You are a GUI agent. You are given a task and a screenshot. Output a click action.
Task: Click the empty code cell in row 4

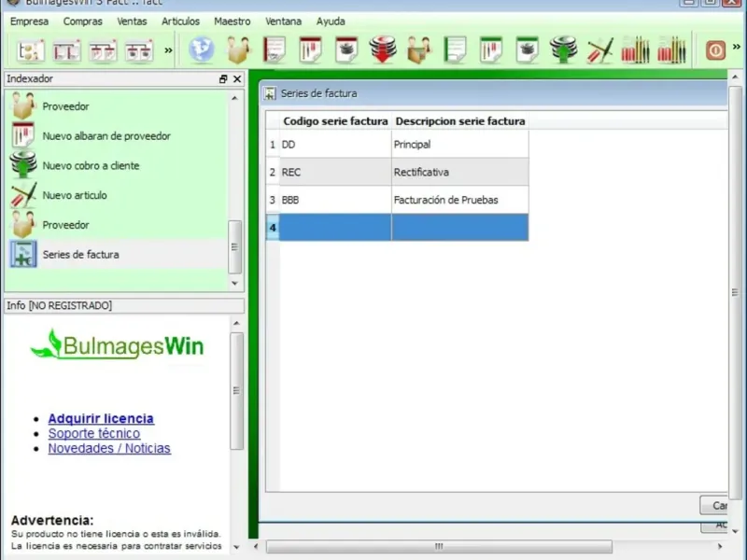pyautogui.click(x=335, y=228)
